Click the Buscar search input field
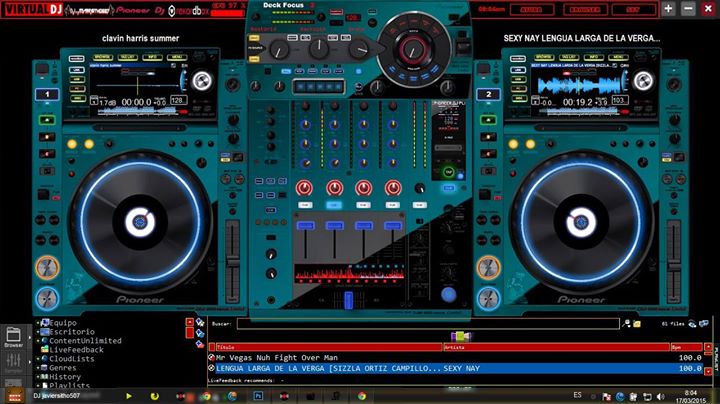The width and height of the screenshot is (720, 404). 428,324
